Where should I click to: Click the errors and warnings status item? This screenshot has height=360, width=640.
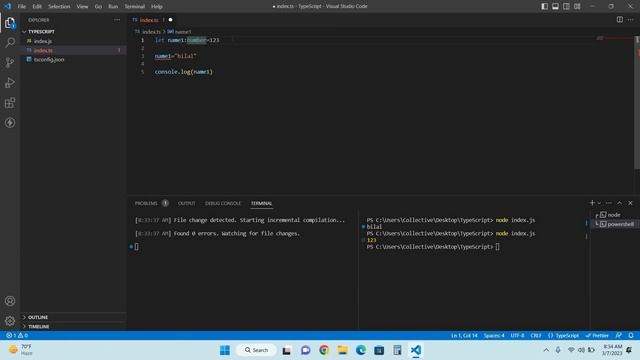coord(17,335)
